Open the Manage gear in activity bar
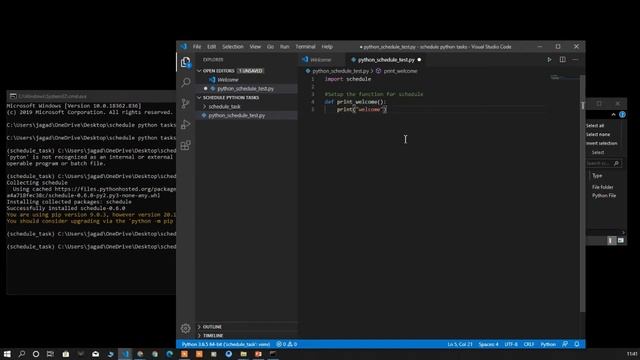Screen dimensions: 640x360 point(186,328)
